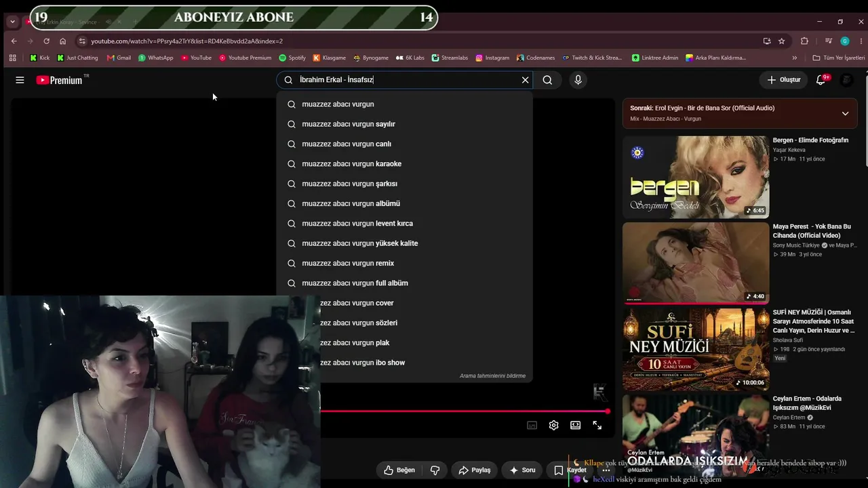The image size is (868, 488).
Task: Select suggestion "muazzez abacı vurgun full albüm"
Action: point(404,283)
